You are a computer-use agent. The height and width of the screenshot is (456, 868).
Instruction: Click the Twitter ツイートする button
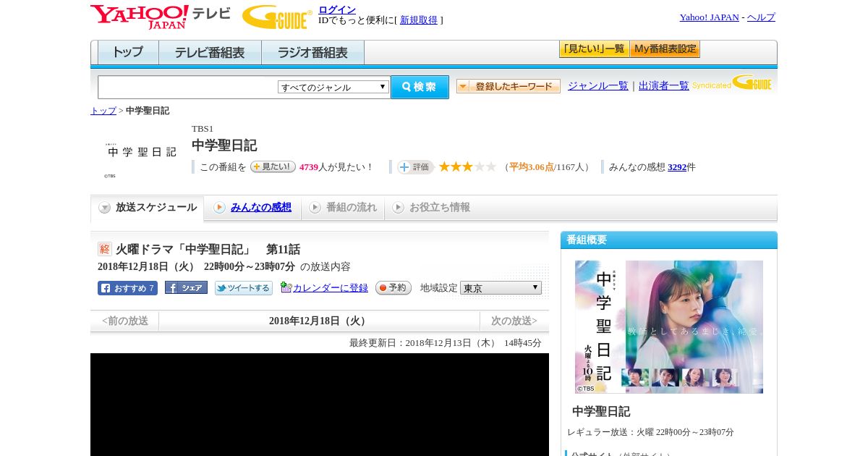(244, 288)
